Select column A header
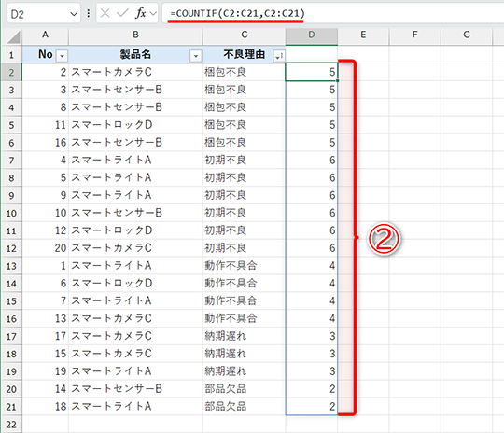 point(46,35)
